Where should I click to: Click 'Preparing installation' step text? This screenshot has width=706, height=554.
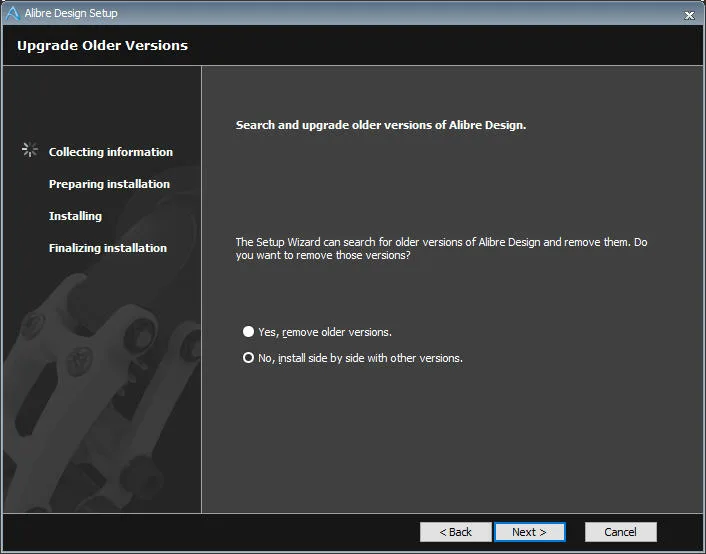click(x=109, y=184)
